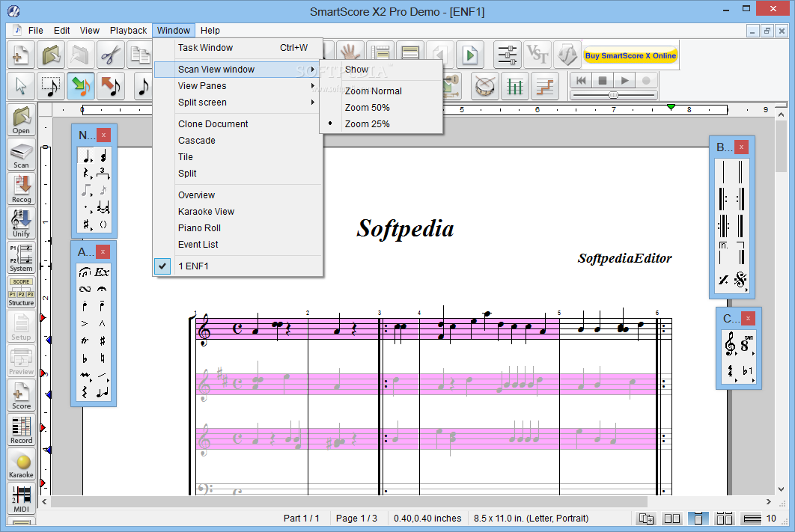Select the arrow pointer tool

(21, 85)
